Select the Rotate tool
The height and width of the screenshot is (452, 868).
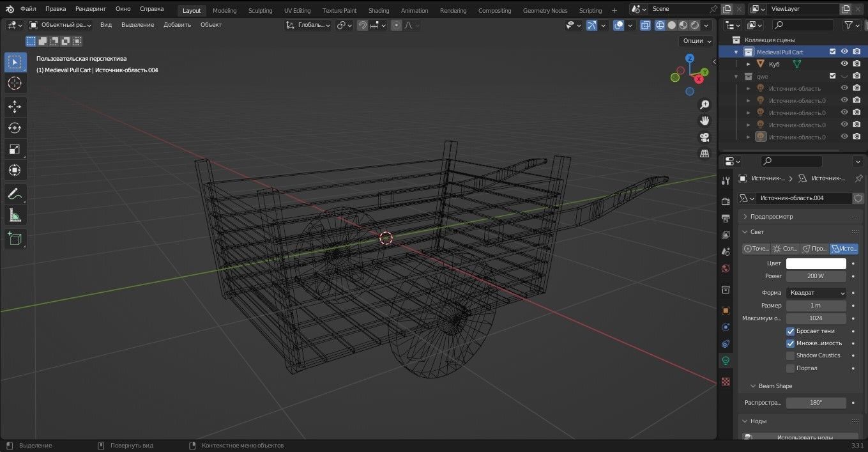click(15, 128)
